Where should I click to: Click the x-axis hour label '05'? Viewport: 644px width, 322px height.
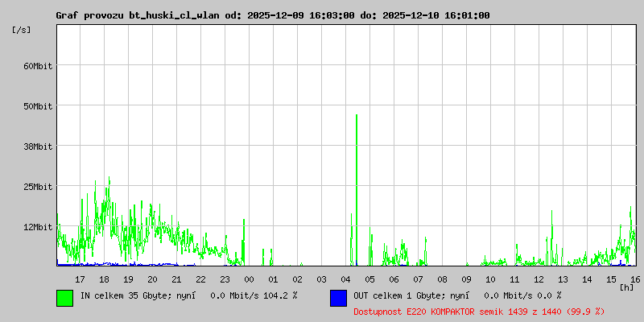(369, 279)
